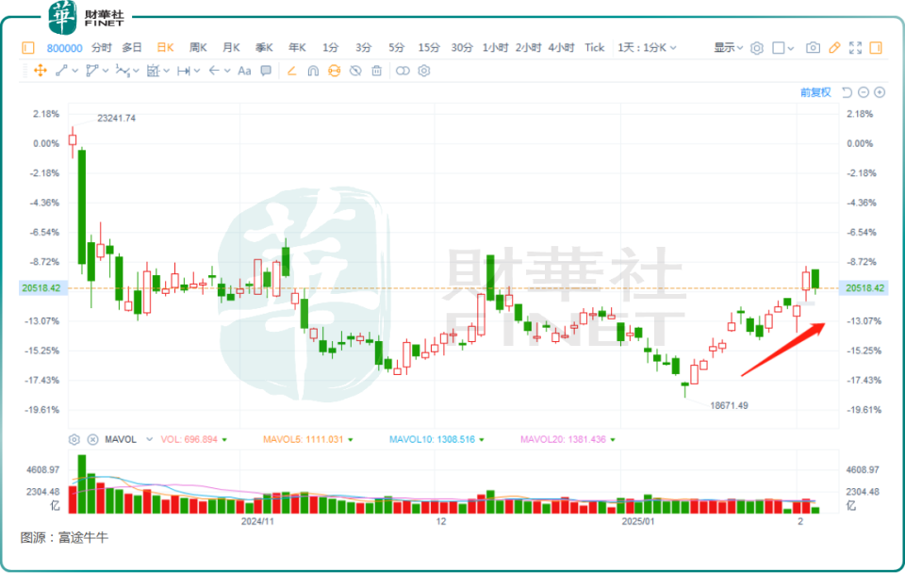
Task: Expand the line tool dropdown arrow
Action: pyautogui.click(x=75, y=71)
